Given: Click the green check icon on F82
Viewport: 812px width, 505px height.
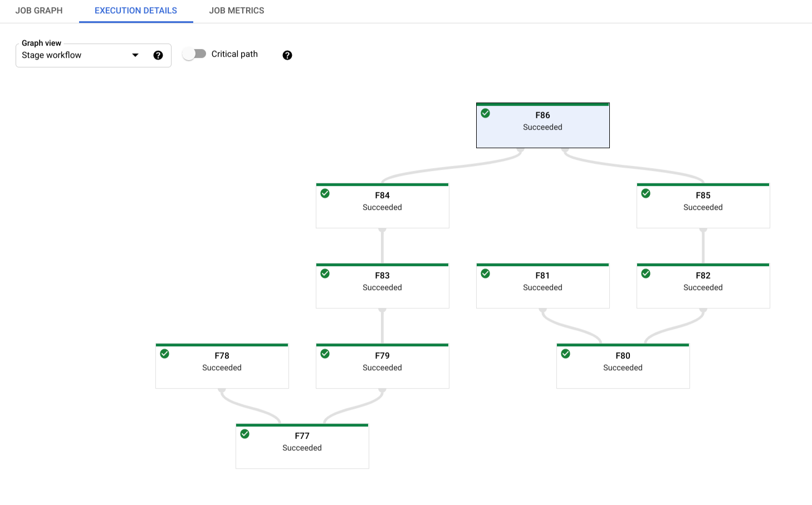Looking at the screenshot, I should point(645,273).
